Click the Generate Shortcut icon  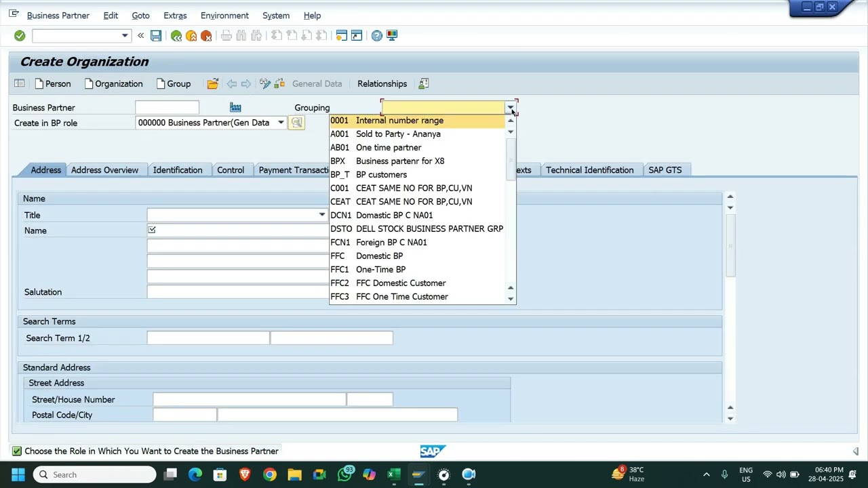click(x=357, y=36)
